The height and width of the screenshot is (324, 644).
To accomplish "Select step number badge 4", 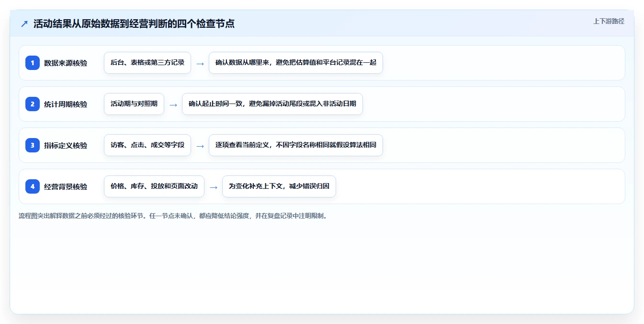I will coord(33,186).
